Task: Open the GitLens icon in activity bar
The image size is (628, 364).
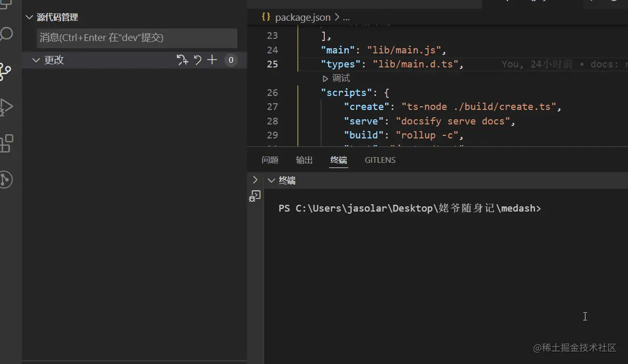Action: [5, 179]
